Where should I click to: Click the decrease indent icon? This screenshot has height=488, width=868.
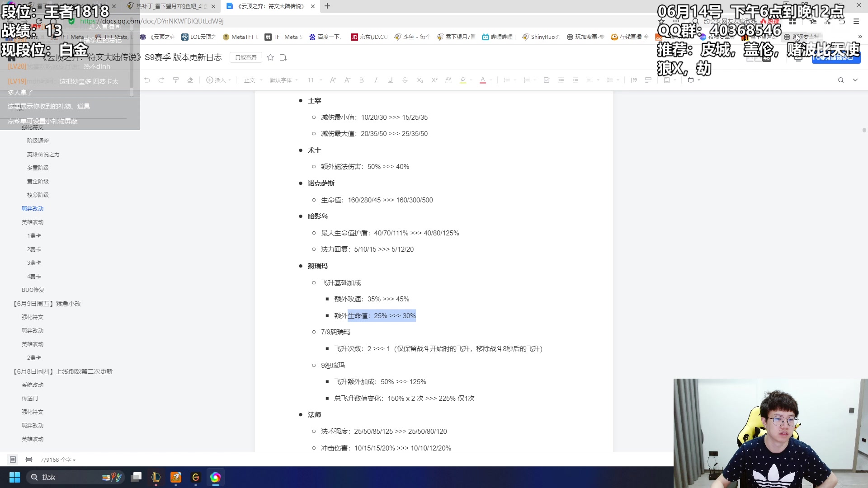(561, 80)
